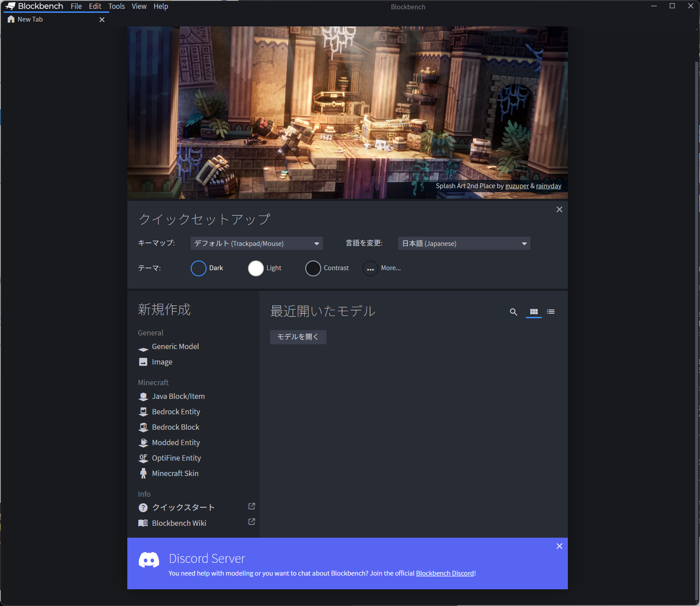Click the General section heading
Image resolution: width=700 pixels, height=606 pixels.
(x=151, y=333)
